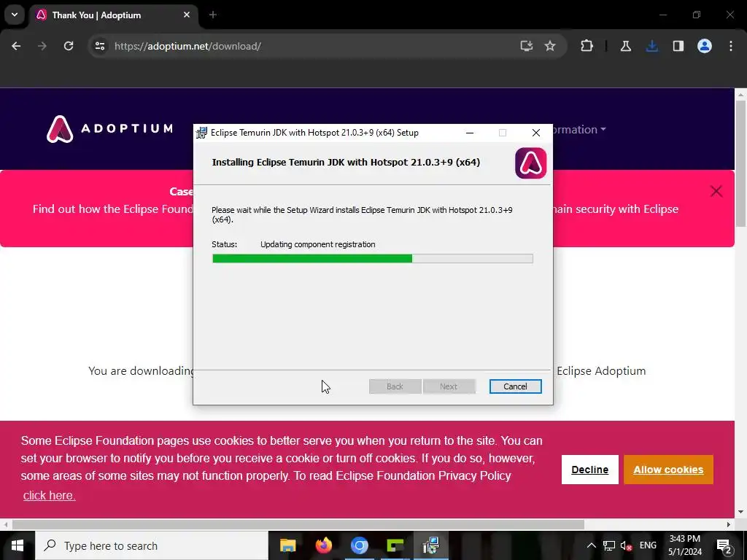Open Firefox from the taskbar
This screenshot has height=560, width=747.
tap(323, 545)
